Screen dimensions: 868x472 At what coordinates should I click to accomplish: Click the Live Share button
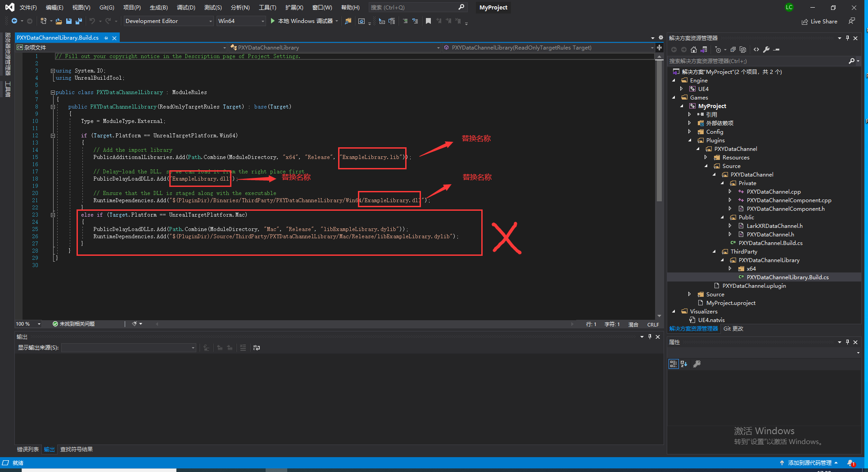[819, 21]
